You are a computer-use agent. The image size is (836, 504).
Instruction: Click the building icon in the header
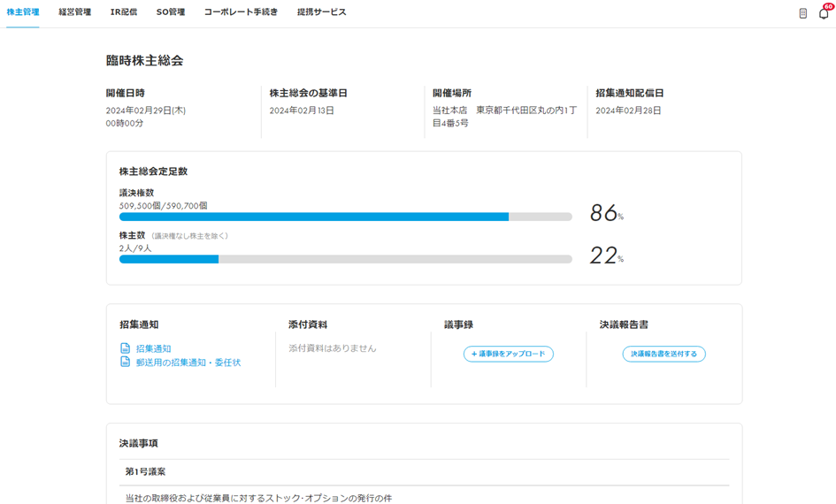click(x=803, y=13)
